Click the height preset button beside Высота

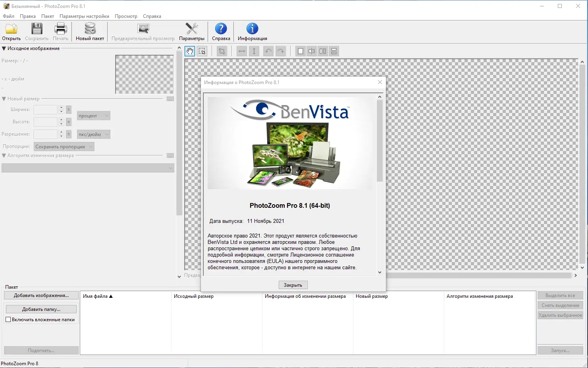(69, 122)
